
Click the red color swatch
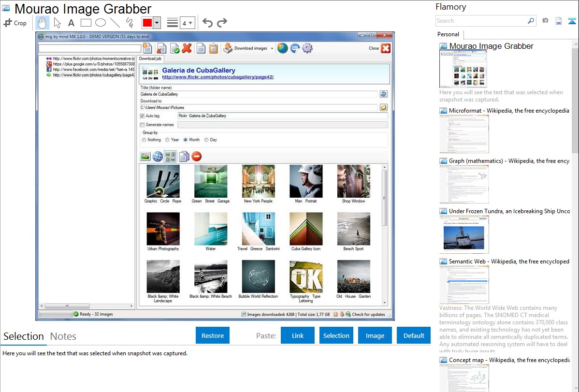click(x=147, y=23)
